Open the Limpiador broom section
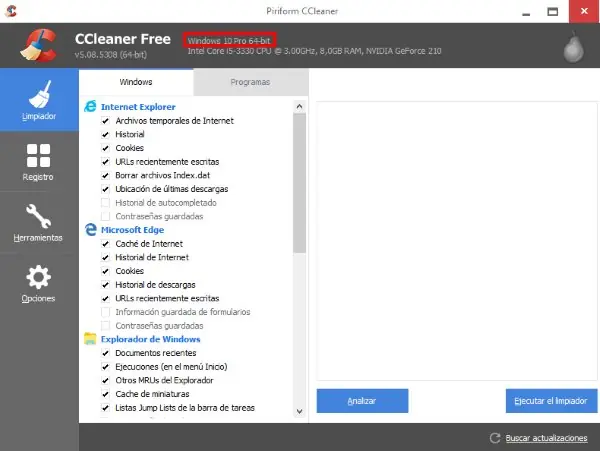This screenshot has height=451, width=600. pyautogui.click(x=39, y=100)
